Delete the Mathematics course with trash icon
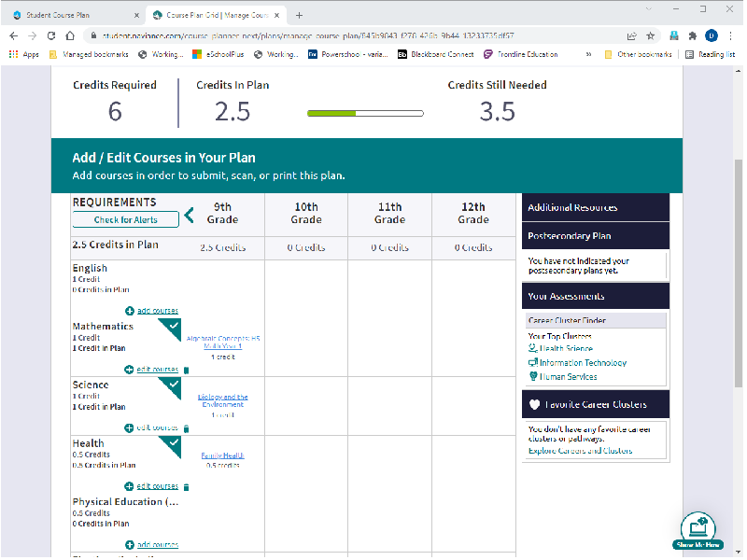The width and height of the screenshot is (747, 560). point(186,370)
